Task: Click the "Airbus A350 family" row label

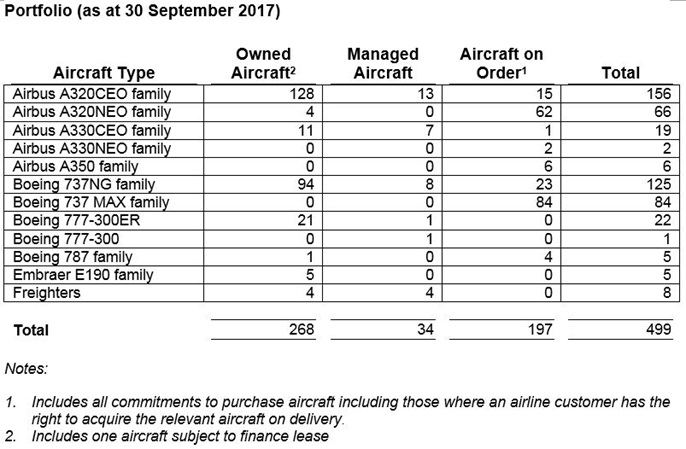Action: coord(76,166)
